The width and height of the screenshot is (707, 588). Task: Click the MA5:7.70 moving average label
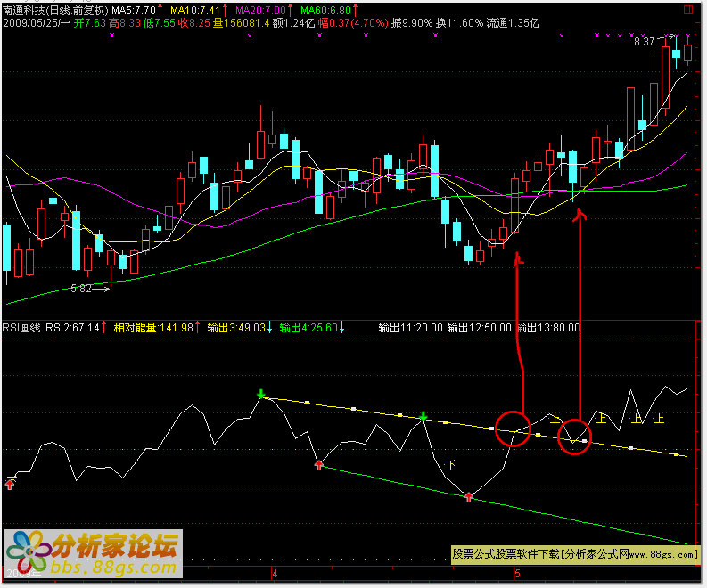pyautogui.click(x=134, y=11)
